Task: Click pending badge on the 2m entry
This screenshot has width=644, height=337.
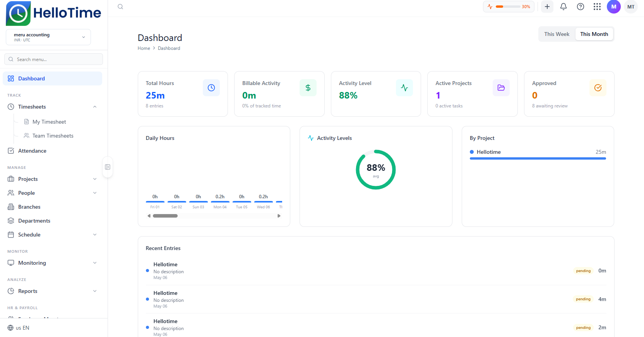Action: [x=583, y=328]
